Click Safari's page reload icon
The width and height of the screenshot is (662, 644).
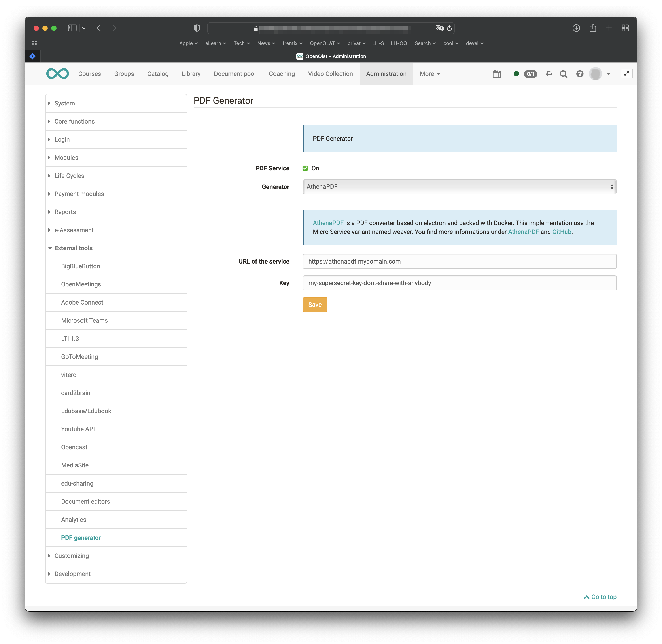tap(449, 28)
